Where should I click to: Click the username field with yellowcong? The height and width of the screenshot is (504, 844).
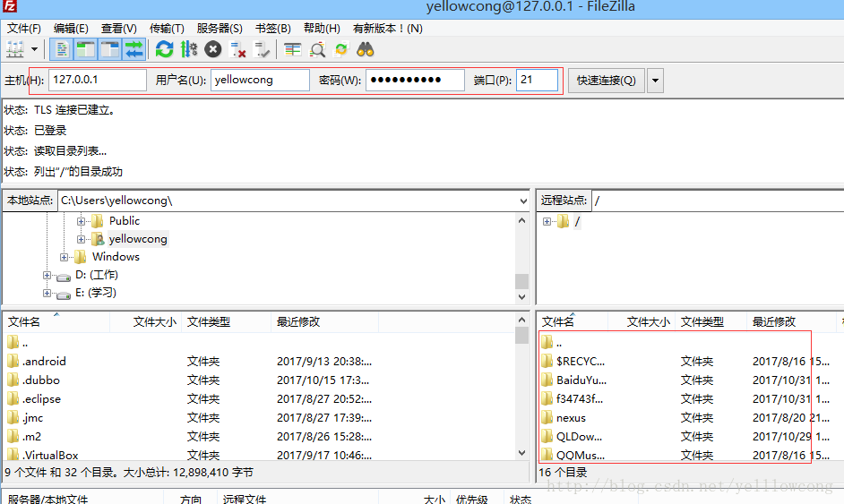coord(260,81)
